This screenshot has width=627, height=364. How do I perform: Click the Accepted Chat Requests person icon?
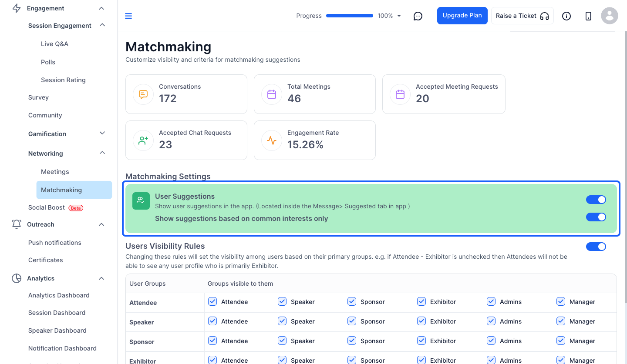point(143,140)
